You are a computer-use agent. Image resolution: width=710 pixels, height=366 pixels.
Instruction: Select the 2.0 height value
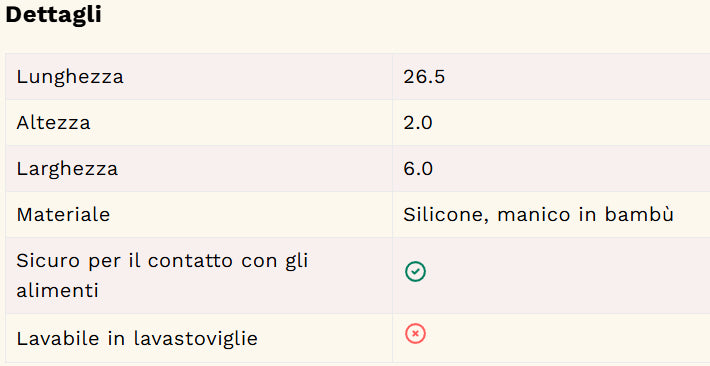pyautogui.click(x=418, y=123)
